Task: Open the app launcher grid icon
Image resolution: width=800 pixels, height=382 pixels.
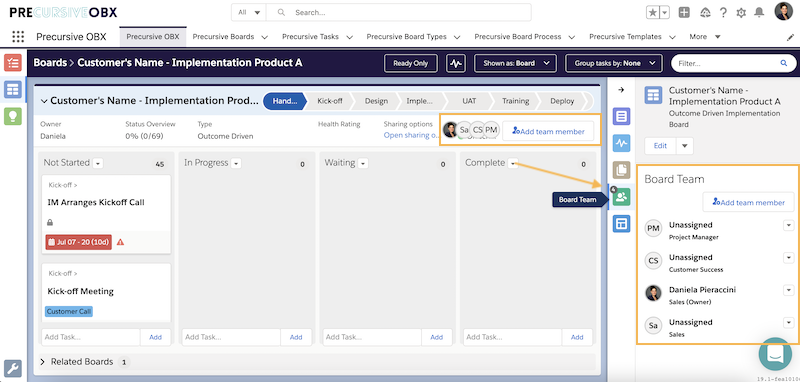Action: tap(18, 37)
